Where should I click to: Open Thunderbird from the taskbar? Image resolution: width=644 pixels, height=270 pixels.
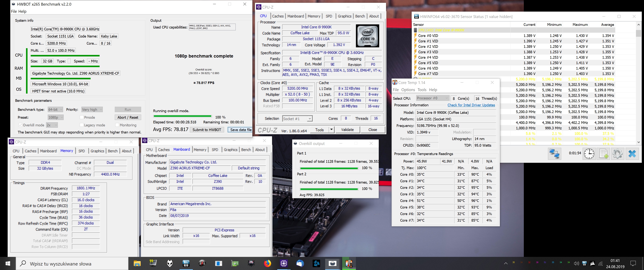click(300, 263)
